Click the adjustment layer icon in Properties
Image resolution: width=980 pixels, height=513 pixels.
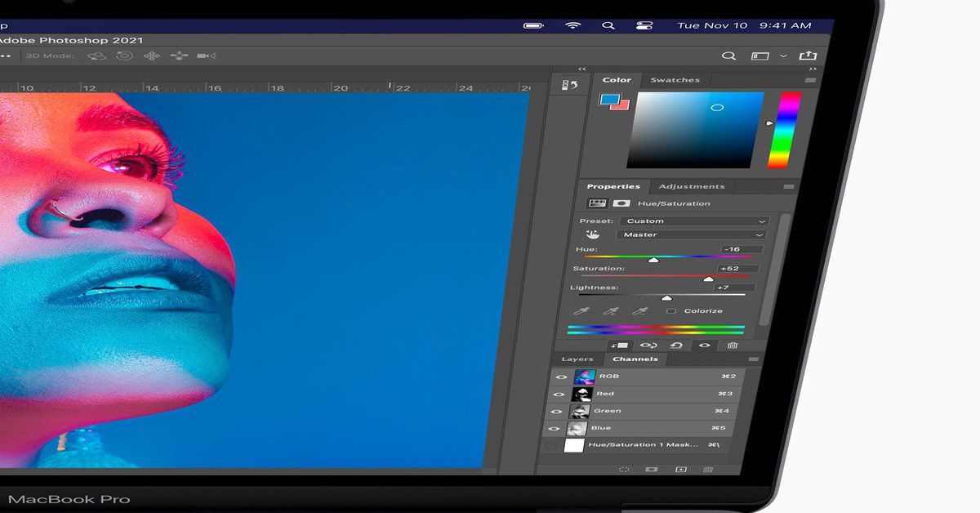(596, 203)
